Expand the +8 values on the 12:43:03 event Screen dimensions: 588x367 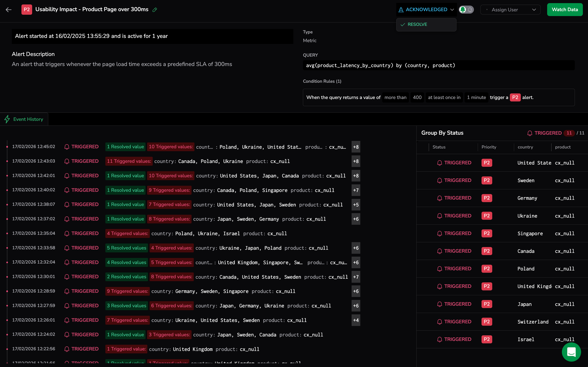[356, 161]
